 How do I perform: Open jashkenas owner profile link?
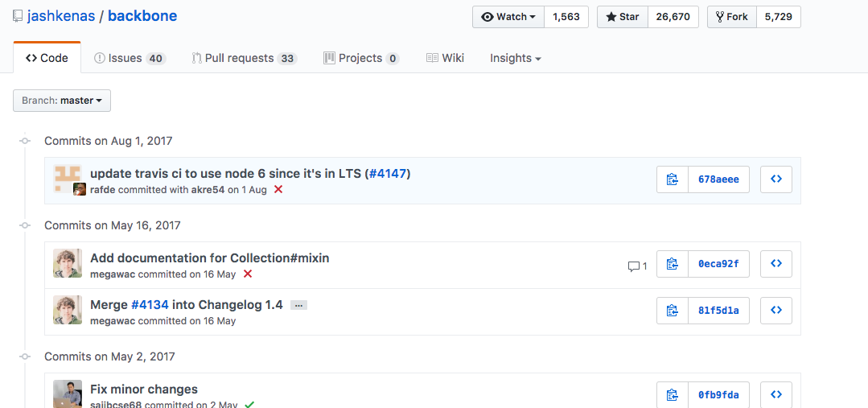click(x=61, y=16)
